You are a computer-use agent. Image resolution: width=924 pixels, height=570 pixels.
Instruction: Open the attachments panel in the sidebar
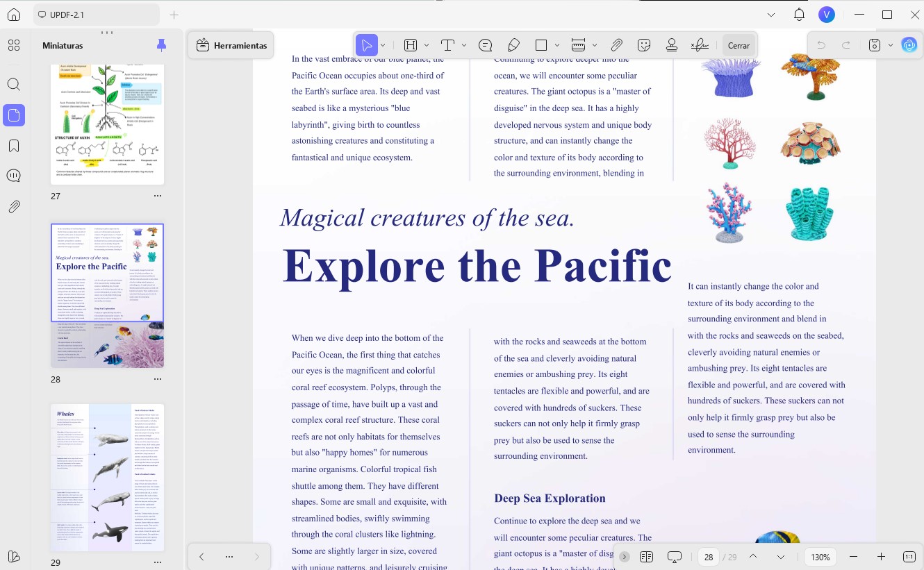(x=14, y=206)
